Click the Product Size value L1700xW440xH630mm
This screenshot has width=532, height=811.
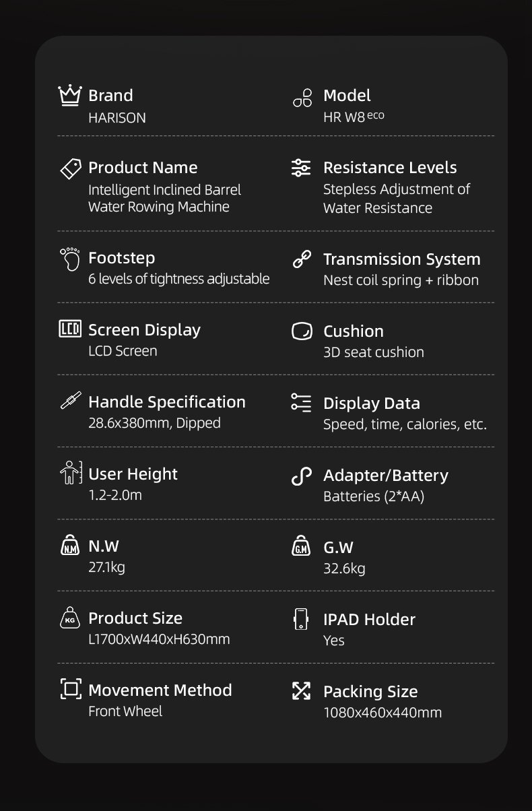point(159,639)
